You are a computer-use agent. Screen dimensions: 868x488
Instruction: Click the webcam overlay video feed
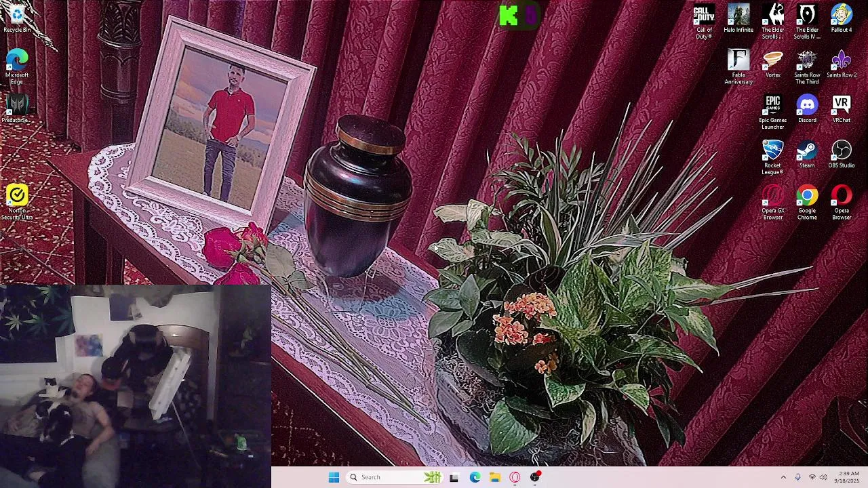pyautogui.click(x=136, y=386)
